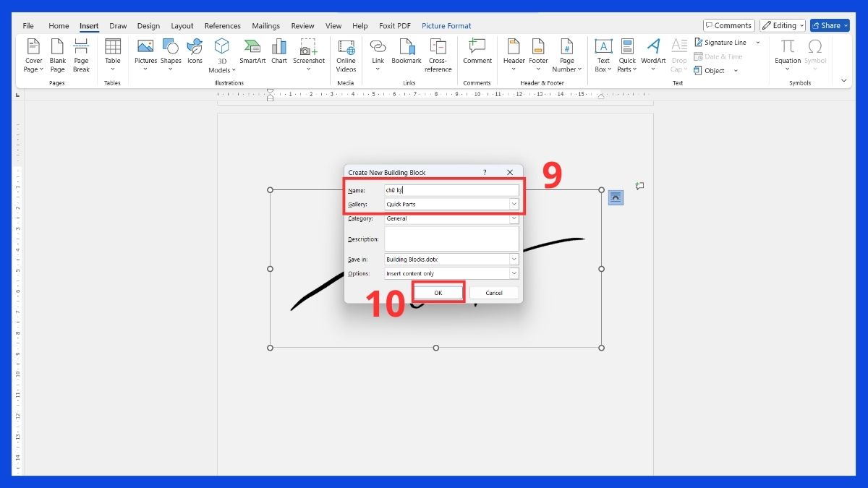Image resolution: width=868 pixels, height=488 pixels.
Task: Open the Shapes gallery
Action: 171,56
